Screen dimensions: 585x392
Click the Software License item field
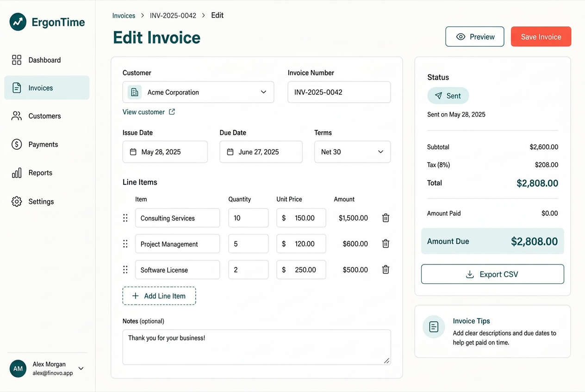178,269
